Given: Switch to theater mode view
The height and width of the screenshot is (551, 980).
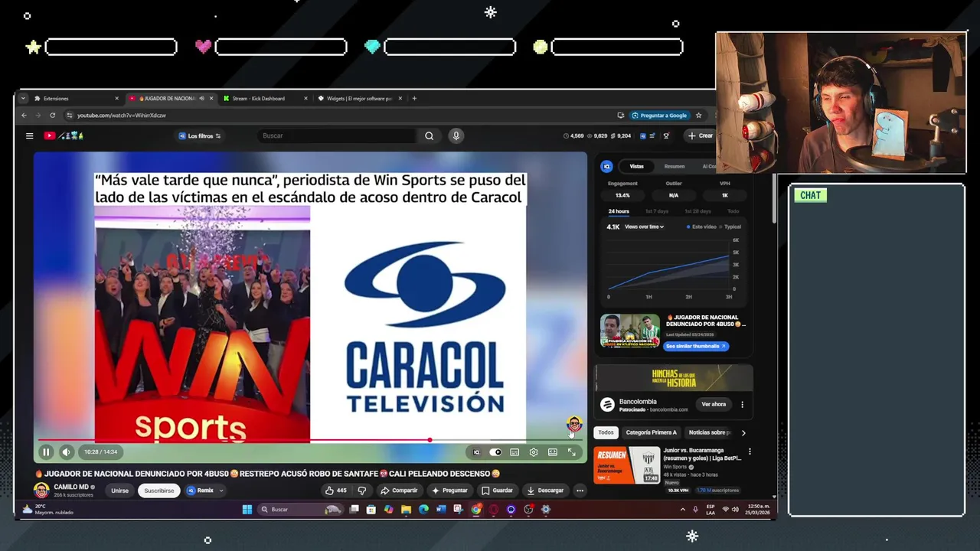Looking at the screenshot, I should pos(553,452).
